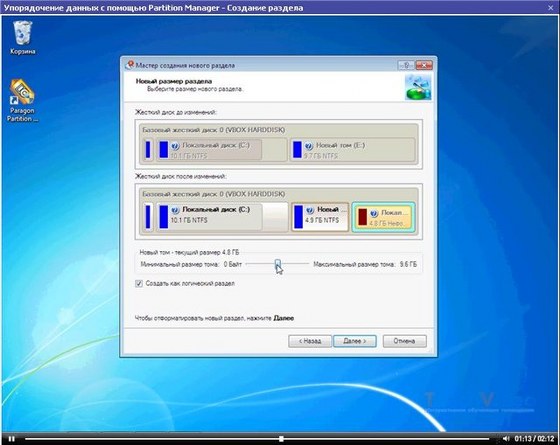Click the partition size slider handle
560x445 pixels.
278,264
